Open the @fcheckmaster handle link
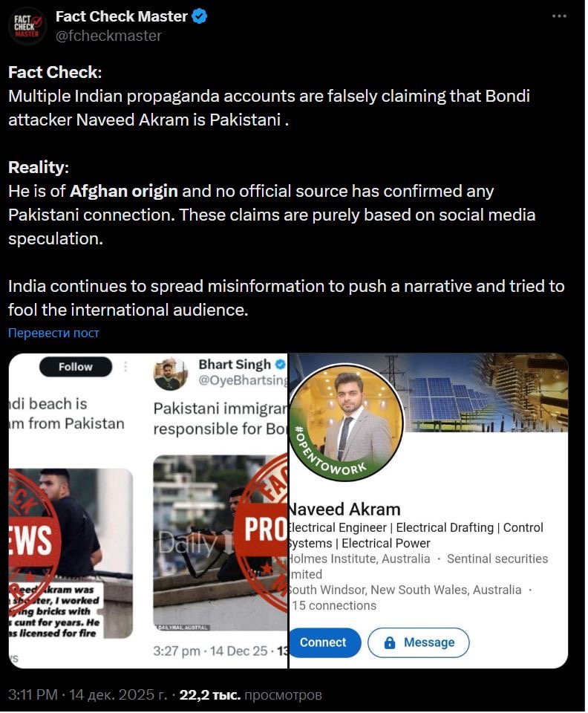The height and width of the screenshot is (713, 588). point(108,36)
